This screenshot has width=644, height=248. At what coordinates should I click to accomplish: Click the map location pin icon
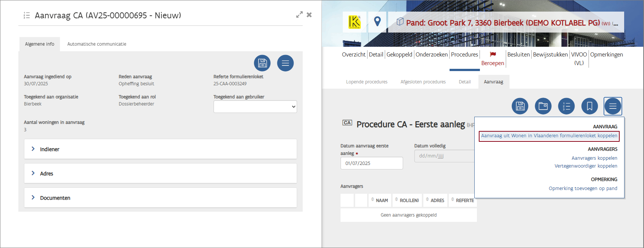(377, 22)
